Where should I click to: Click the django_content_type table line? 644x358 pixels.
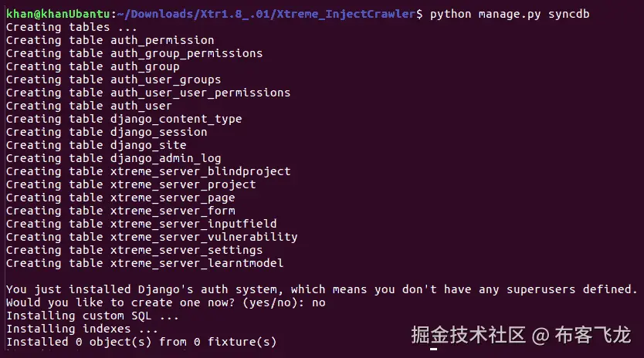click(124, 119)
